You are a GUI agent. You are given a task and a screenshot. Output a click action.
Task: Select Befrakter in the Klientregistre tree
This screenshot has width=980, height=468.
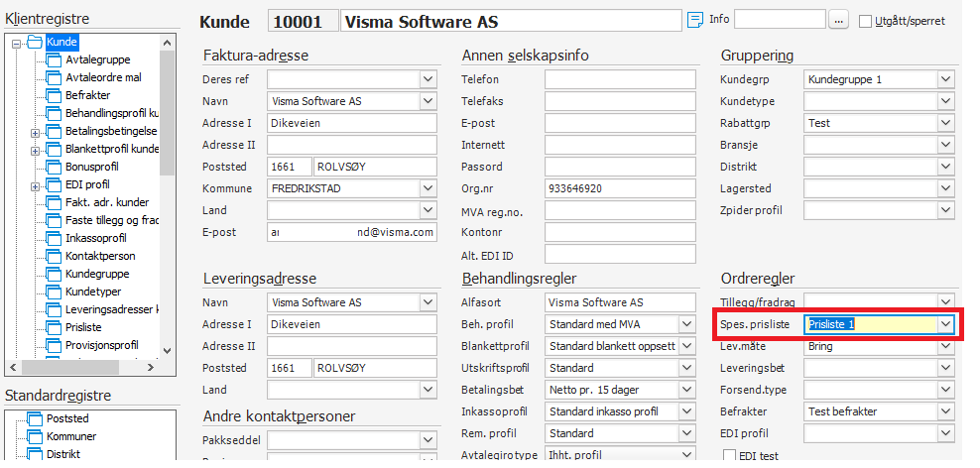tap(87, 95)
